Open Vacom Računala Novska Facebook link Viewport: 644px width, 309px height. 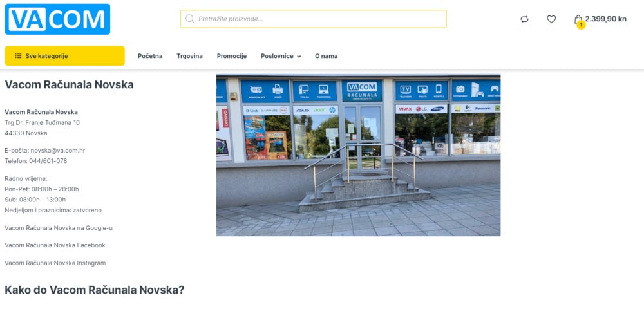click(55, 245)
